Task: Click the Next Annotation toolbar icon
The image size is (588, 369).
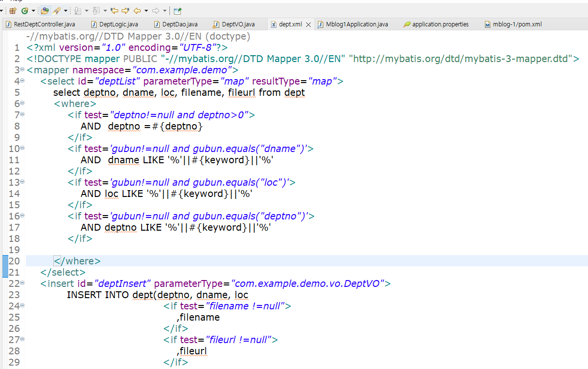Action: tap(78, 11)
